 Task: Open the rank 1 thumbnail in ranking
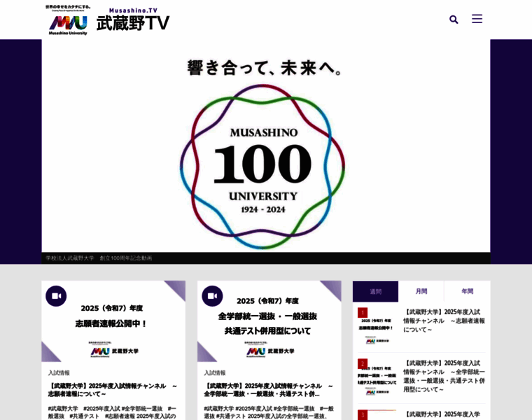coord(377,326)
